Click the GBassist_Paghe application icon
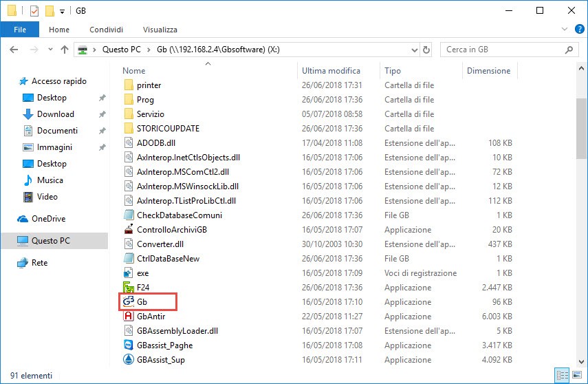 129,345
